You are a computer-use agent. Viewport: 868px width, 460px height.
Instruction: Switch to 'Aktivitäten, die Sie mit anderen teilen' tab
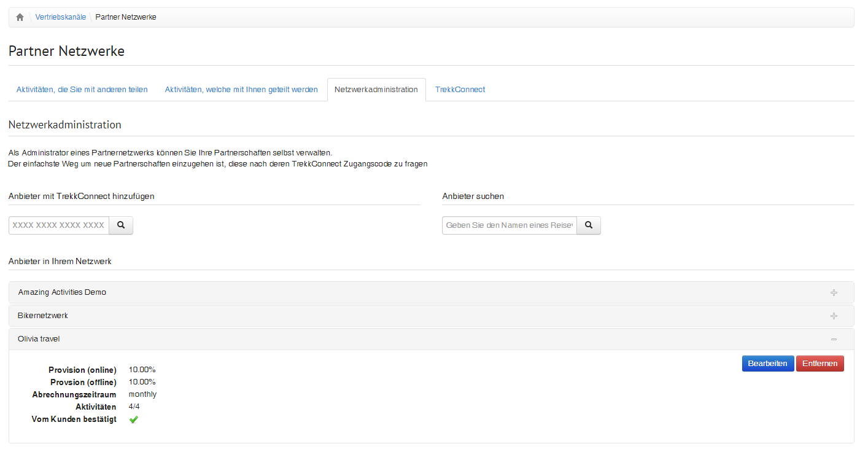(82, 90)
